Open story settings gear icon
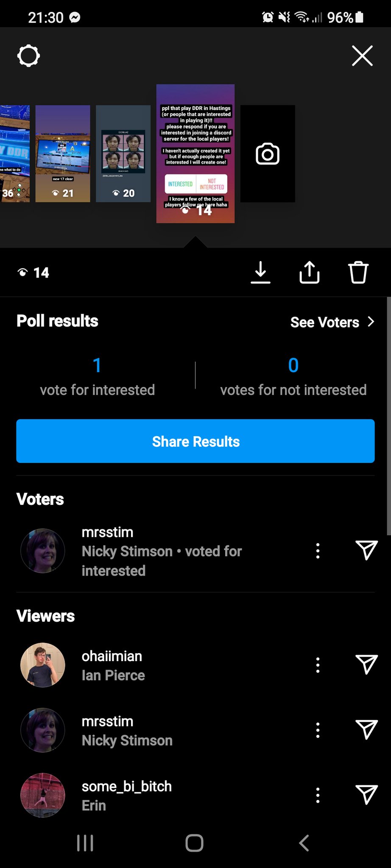The width and height of the screenshot is (391, 868). [x=28, y=56]
